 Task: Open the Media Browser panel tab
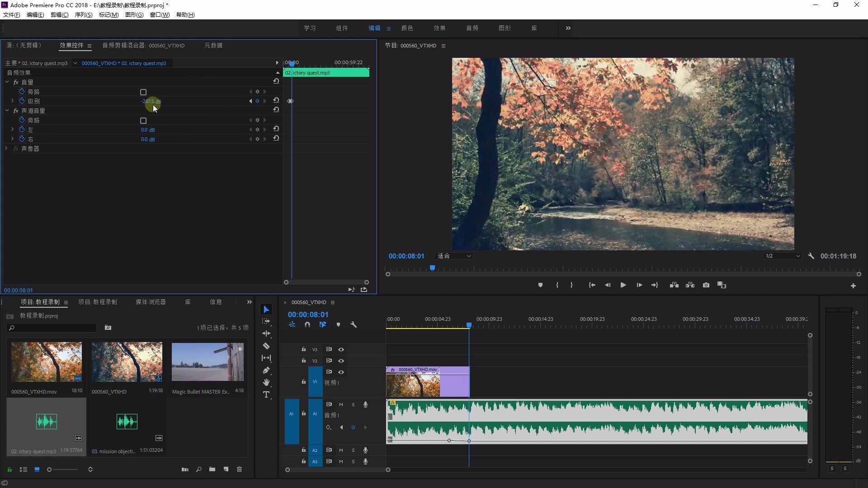click(x=151, y=302)
